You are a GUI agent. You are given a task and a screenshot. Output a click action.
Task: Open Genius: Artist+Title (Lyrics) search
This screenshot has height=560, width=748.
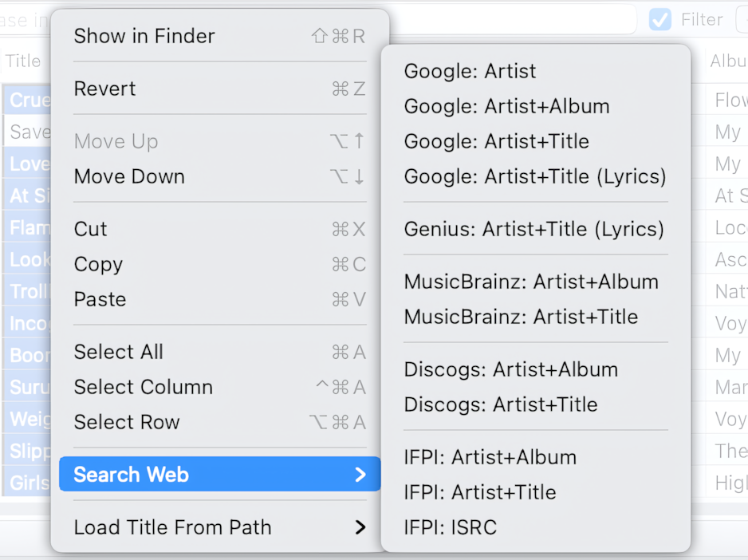pyautogui.click(x=533, y=229)
